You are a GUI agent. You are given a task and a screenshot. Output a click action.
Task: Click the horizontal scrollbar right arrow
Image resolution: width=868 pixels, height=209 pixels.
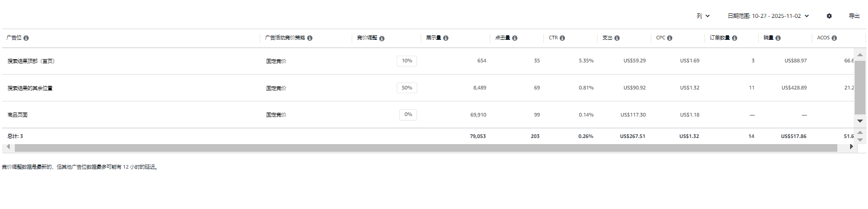[x=851, y=147]
